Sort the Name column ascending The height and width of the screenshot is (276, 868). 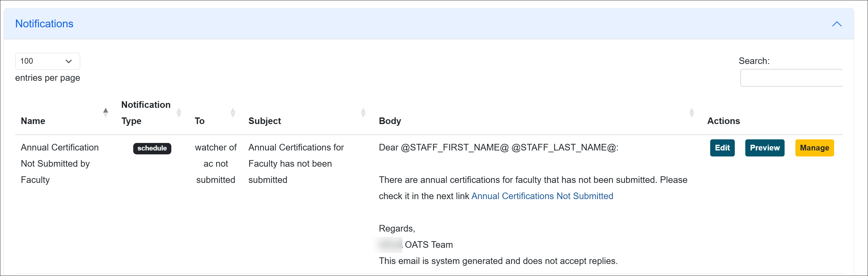click(106, 110)
